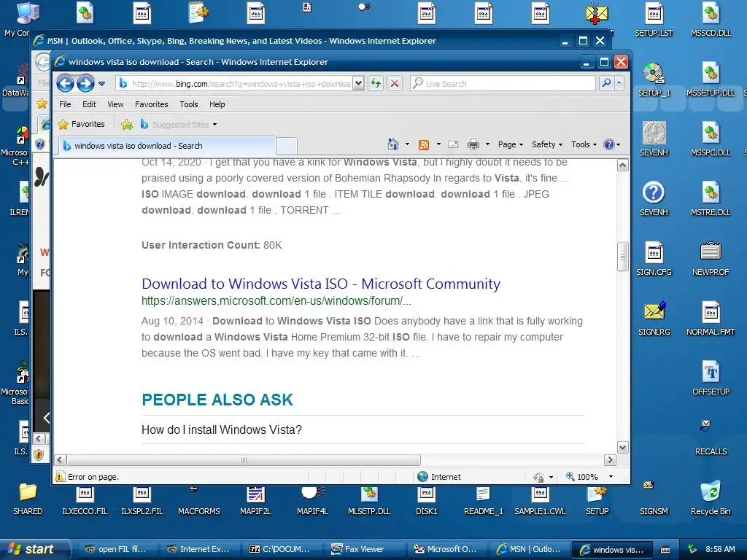Open the View menu
This screenshot has height=560, width=747.
115,104
